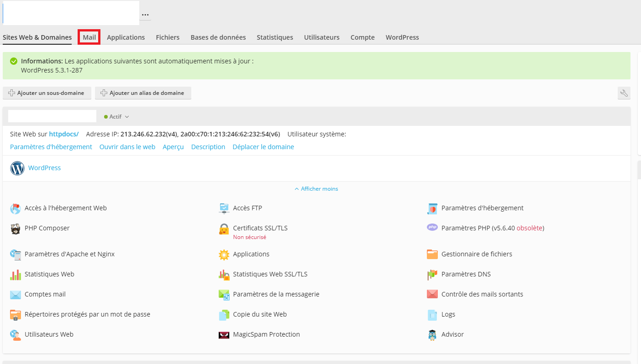Image resolution: width=641 pixels, height=364 pixels.
Task: Click Paramètres d'hébergement link under domain
Action: (51, 147)
